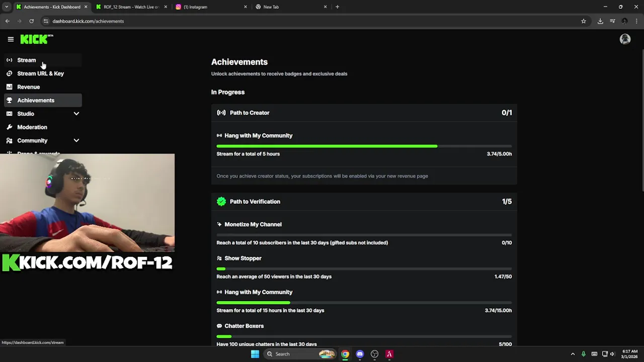Click the 15 hours stream progress bar
644x362 pixels.
point(364,303)
